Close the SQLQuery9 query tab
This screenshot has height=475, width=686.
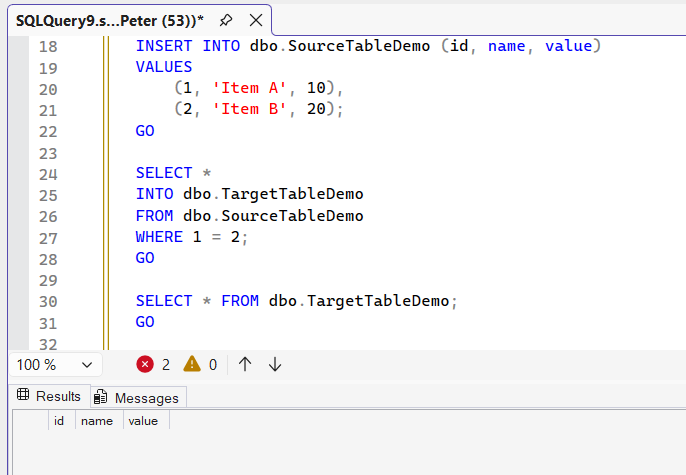coord(256,20)
